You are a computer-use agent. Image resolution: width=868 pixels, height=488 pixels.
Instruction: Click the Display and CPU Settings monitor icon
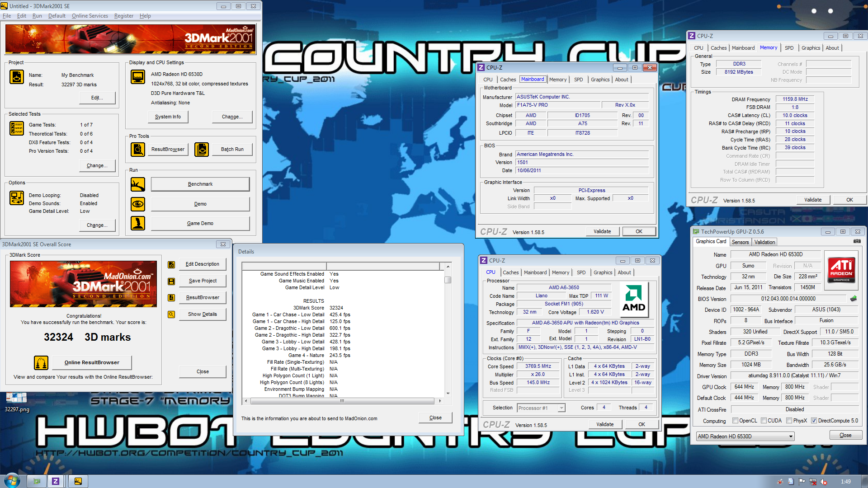tap(138, 77)
